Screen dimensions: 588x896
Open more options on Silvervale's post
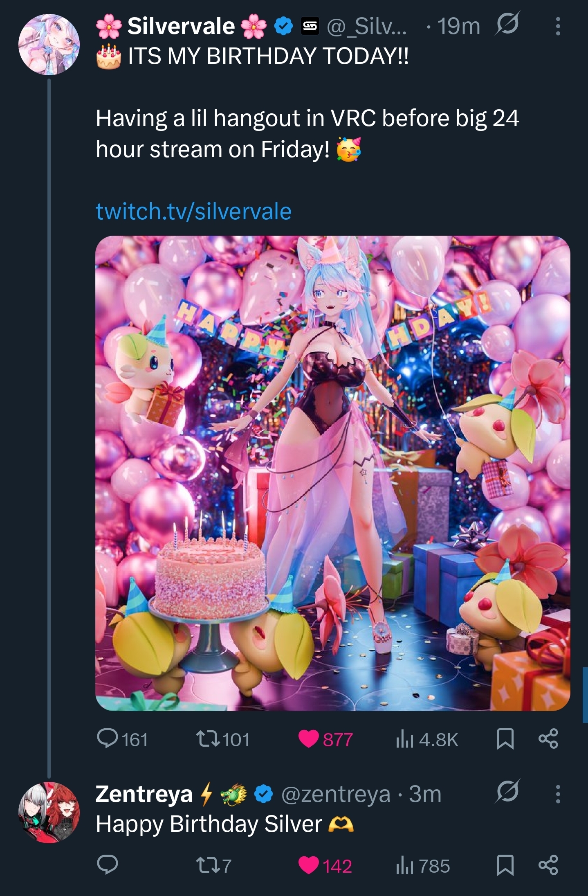pyautogui.click(x=558, y=27)
